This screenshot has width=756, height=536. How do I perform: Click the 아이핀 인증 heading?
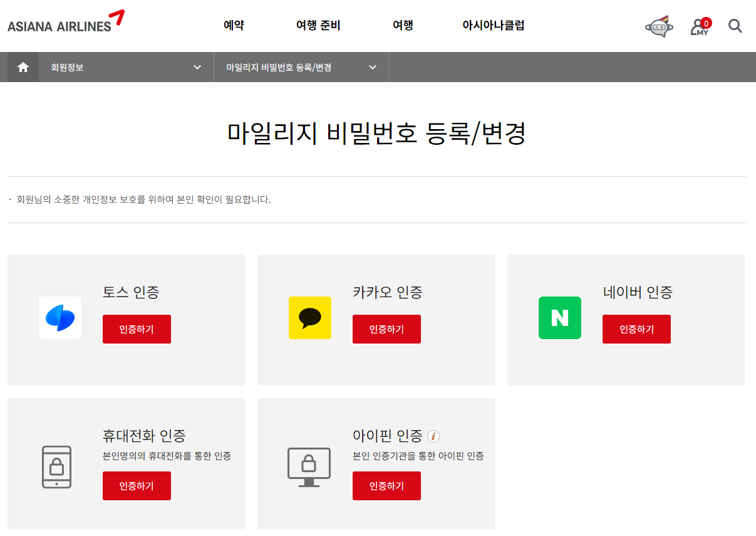[x=388, y=436]
